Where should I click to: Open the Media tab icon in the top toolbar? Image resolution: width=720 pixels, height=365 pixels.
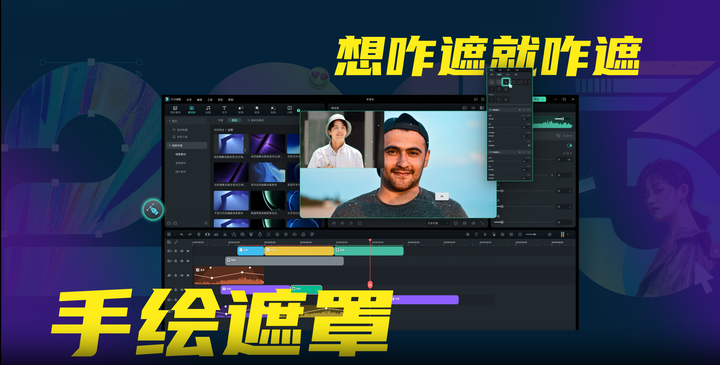click(x=175, y=108)
